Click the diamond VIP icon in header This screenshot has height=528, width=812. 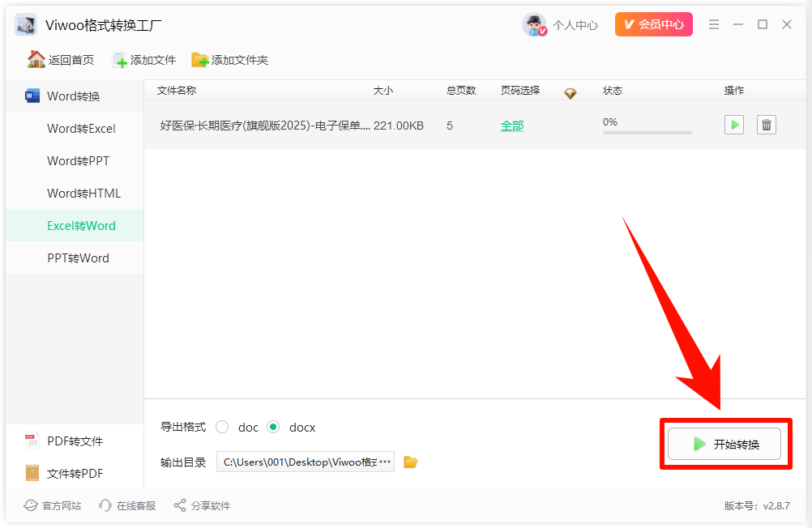click(x=571, y=93)
